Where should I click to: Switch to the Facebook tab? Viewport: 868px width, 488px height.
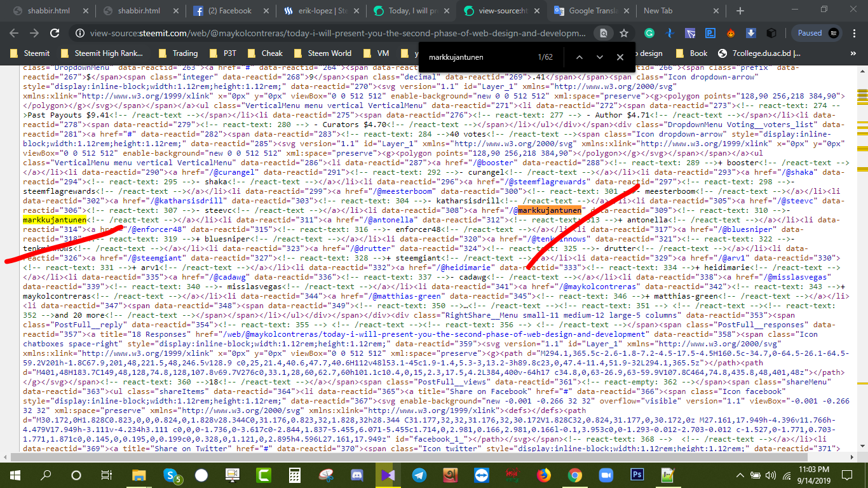(x=230, y=11)
